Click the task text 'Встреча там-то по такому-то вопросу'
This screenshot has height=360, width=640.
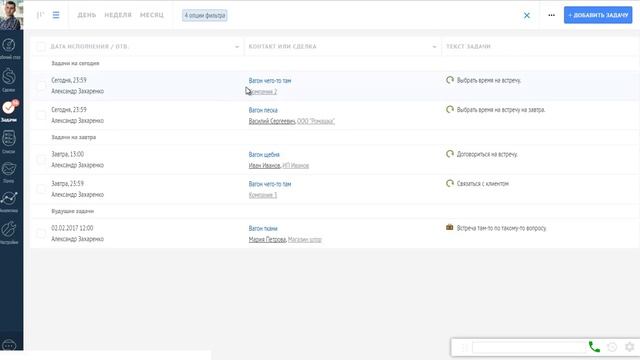(x=501, y=228)
